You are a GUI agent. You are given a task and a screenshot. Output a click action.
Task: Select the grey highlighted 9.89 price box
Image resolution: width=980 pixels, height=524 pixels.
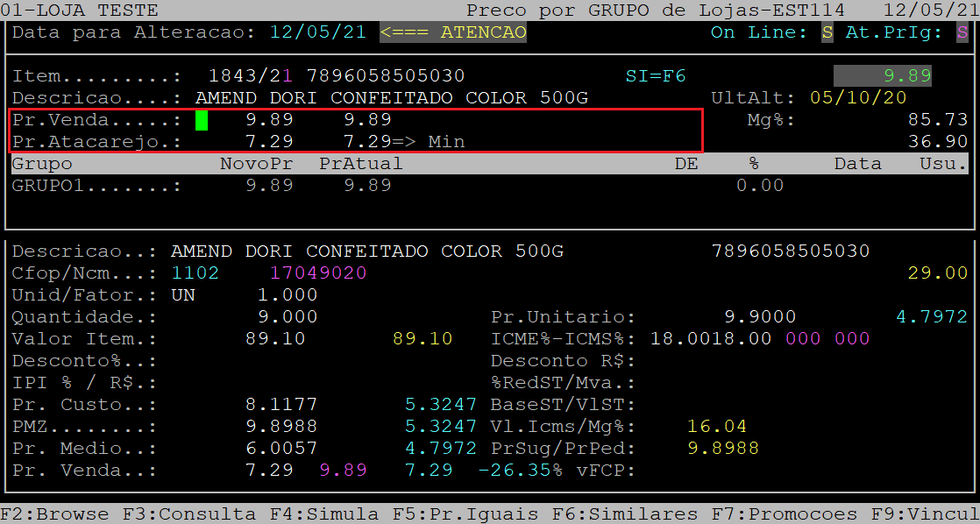[882, 76]
